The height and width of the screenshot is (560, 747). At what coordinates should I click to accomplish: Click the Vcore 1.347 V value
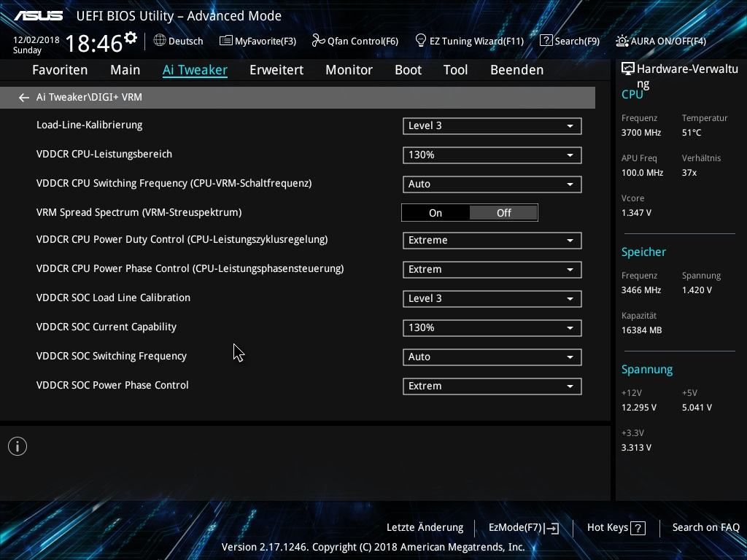pos(636,213)
